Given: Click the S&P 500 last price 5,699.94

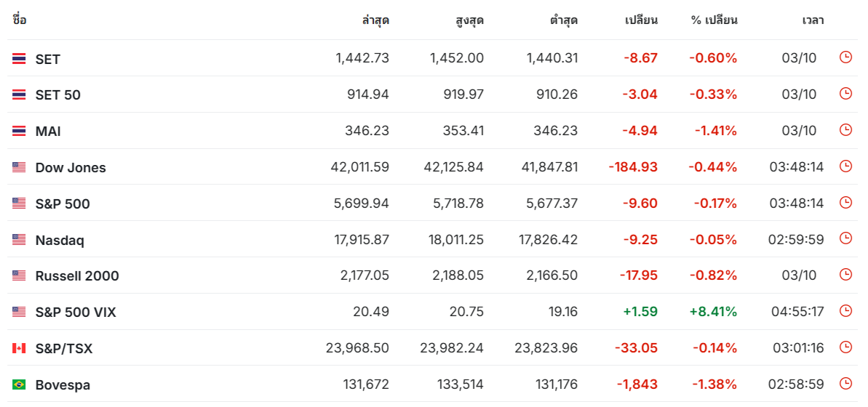Looking at the screenshot, I should tap(362, 203).
